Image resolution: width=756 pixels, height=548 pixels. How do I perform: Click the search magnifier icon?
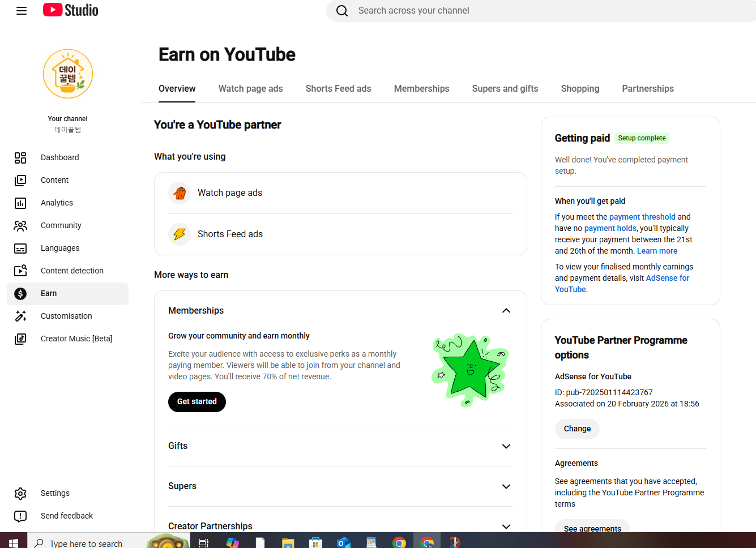click(342, 11)
